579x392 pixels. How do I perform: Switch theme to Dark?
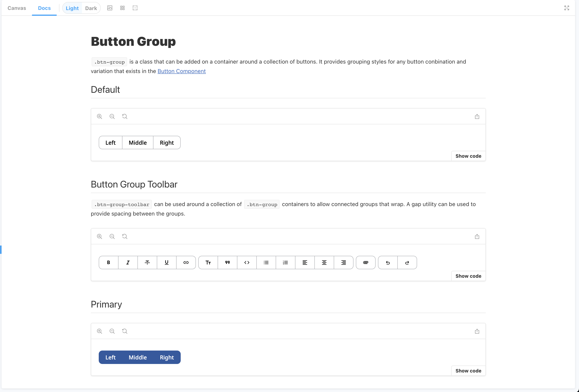click(91, 8)
